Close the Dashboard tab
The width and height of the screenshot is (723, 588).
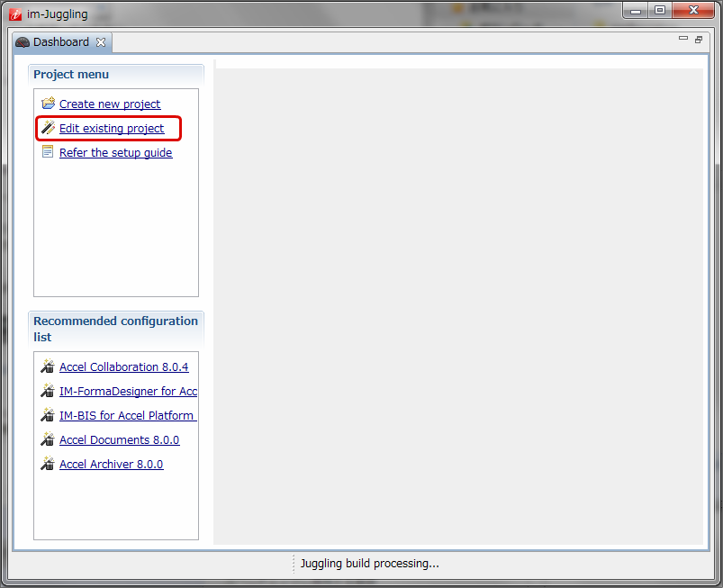coord(101,42)
